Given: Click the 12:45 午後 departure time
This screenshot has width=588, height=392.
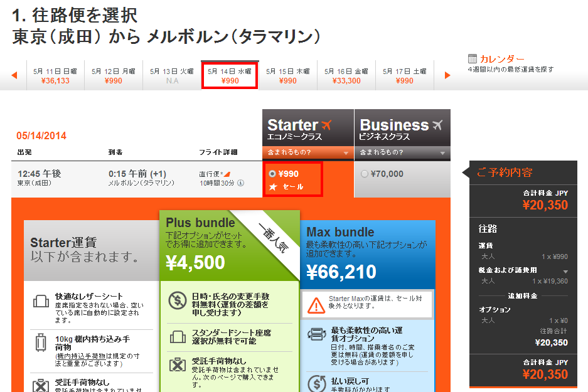Looking at the screenshot, I should pyautogui.click(x=40, y=174).
